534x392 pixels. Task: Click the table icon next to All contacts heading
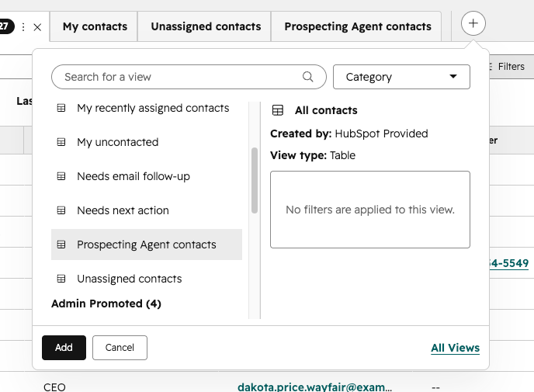coord(278,110)
